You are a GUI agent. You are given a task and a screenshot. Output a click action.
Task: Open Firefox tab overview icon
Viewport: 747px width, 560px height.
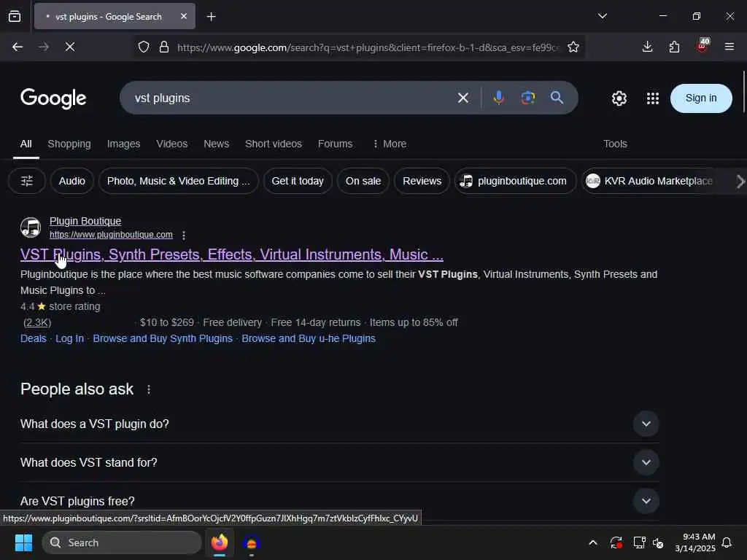coord(15,16)
